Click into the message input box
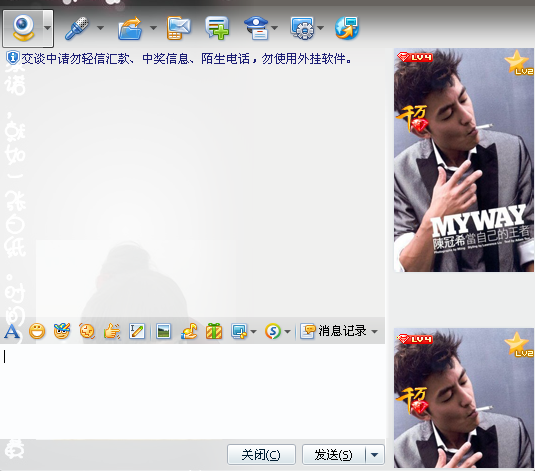This screenshot has width=535, height=471. 192,391
